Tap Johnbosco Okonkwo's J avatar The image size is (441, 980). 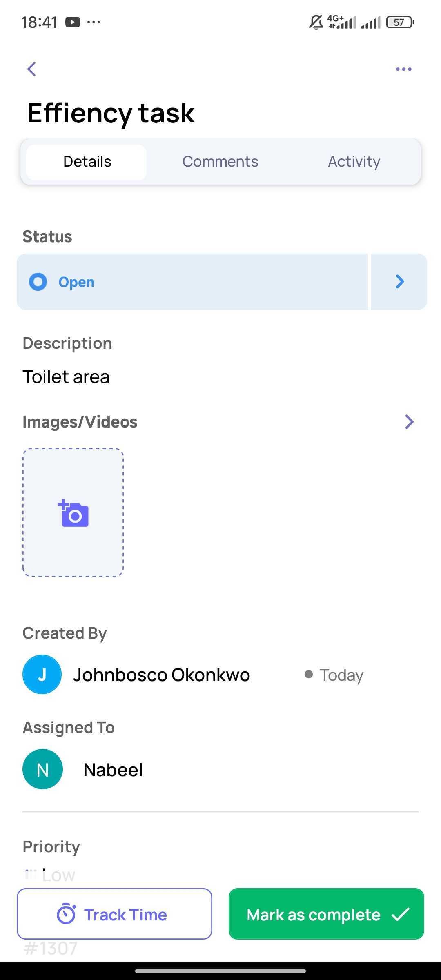click(x=42, y=674)
